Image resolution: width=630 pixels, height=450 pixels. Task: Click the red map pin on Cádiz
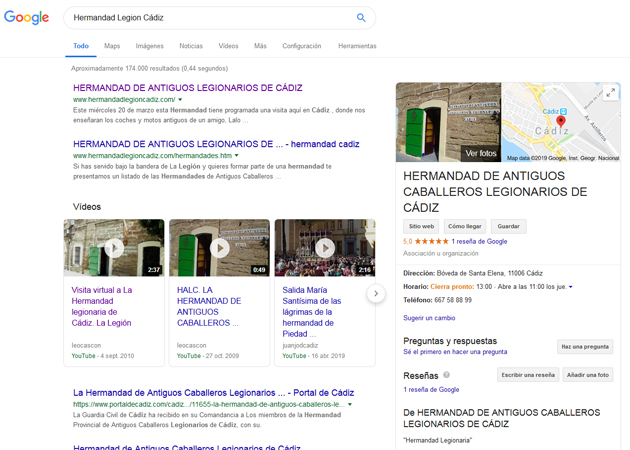pos(560,121)
